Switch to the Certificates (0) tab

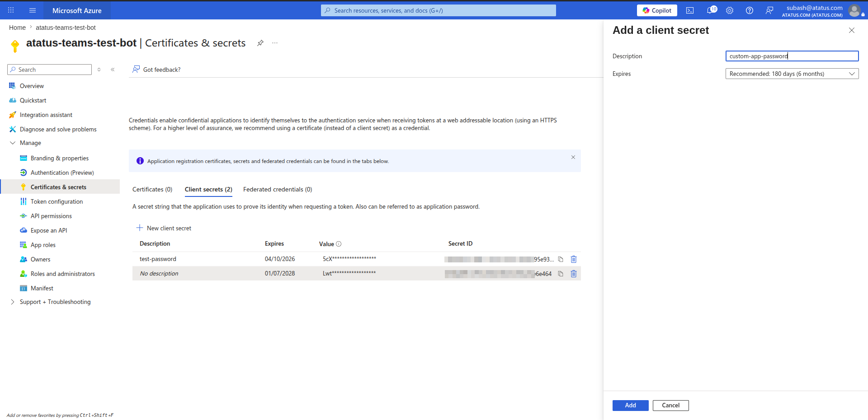click(152, 189)
